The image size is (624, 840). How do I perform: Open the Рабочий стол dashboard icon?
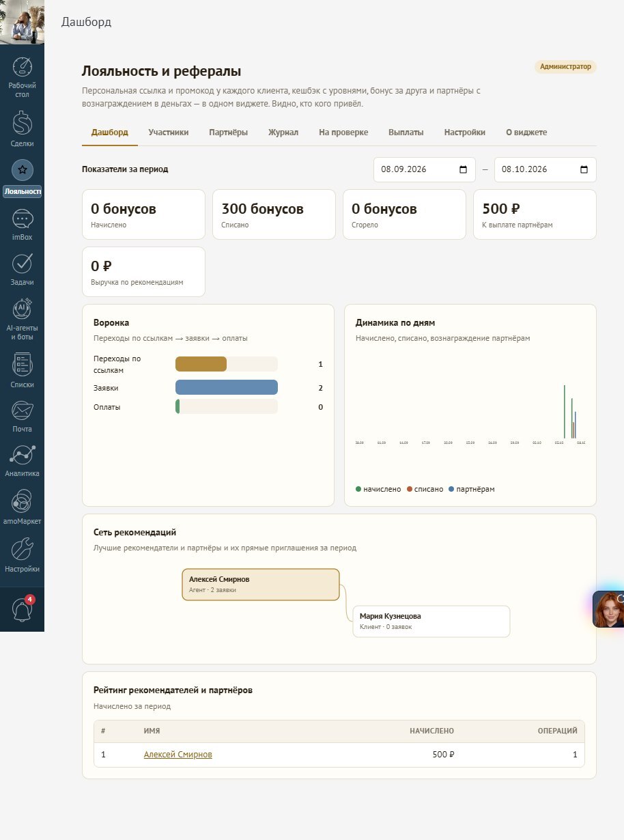point(23,67)
